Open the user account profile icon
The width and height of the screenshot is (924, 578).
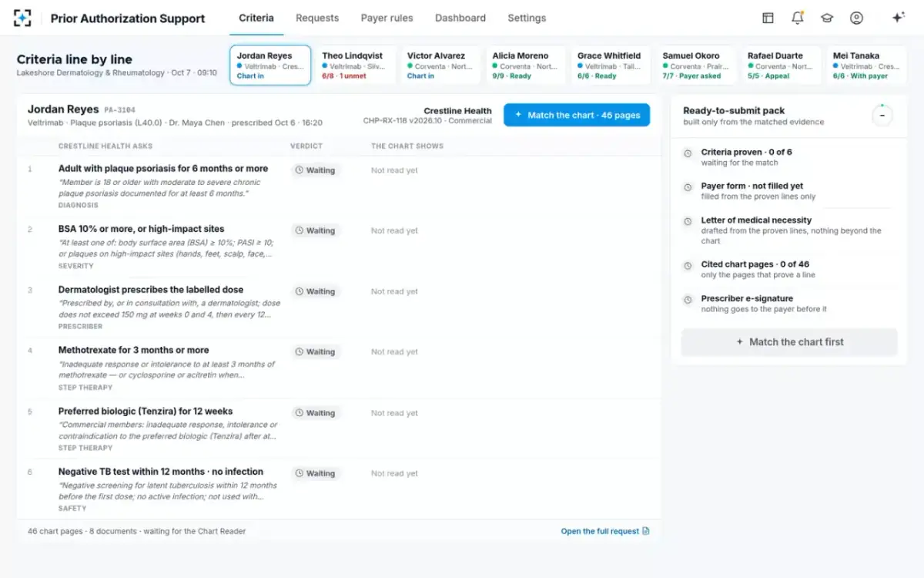[x=856, y=18]
